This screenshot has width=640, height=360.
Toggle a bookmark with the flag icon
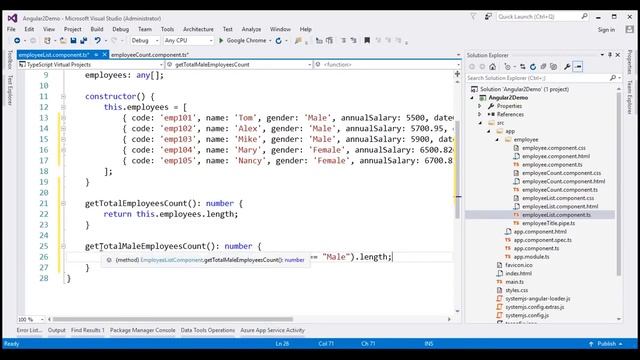(x=367, y=40)
